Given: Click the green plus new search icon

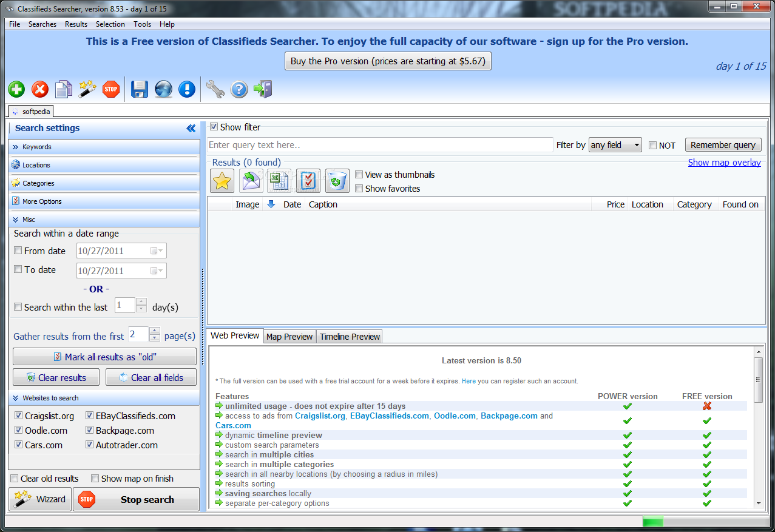Looking at the screenshot, I should click(16, 90).
